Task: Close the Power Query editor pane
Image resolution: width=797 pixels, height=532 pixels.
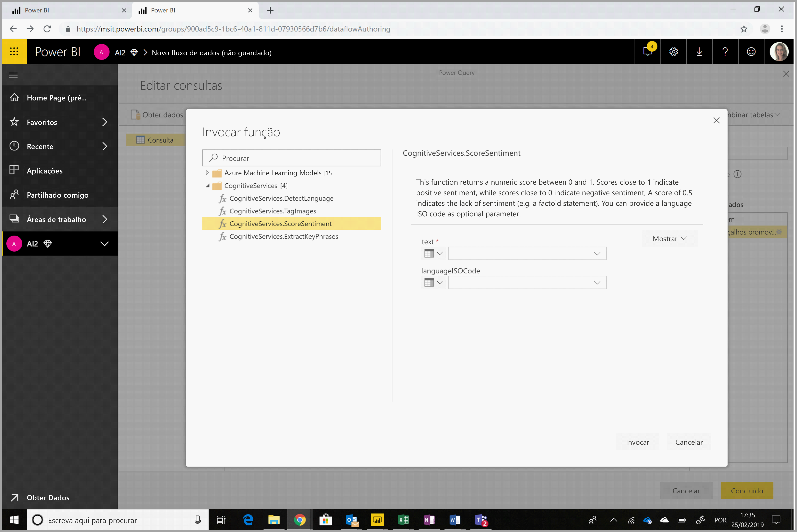Action: point(786,74)
